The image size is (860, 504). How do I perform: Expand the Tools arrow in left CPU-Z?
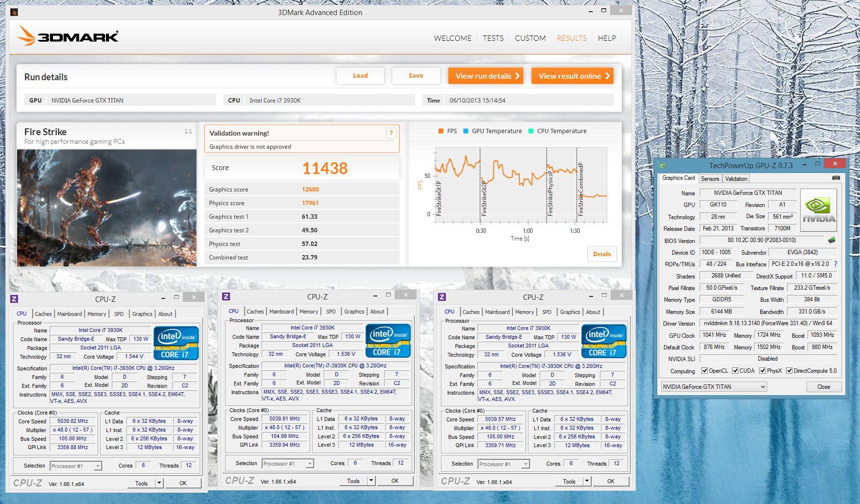tap(159, 483)
